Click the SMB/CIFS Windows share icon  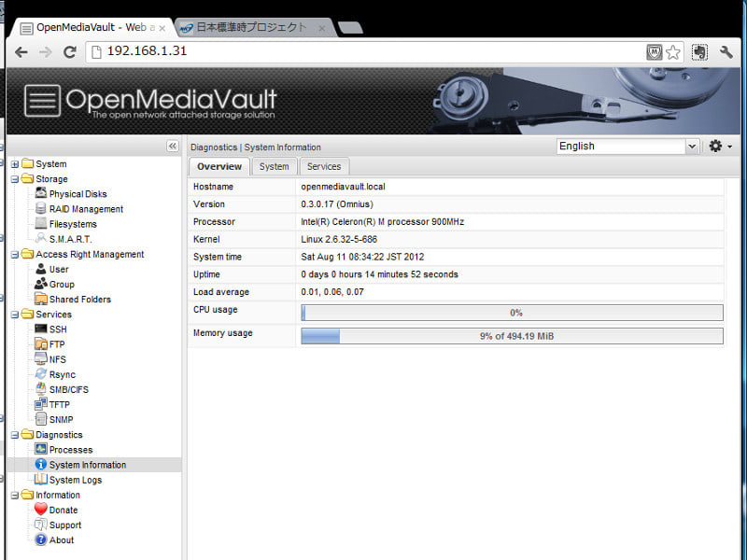(41, 389)
